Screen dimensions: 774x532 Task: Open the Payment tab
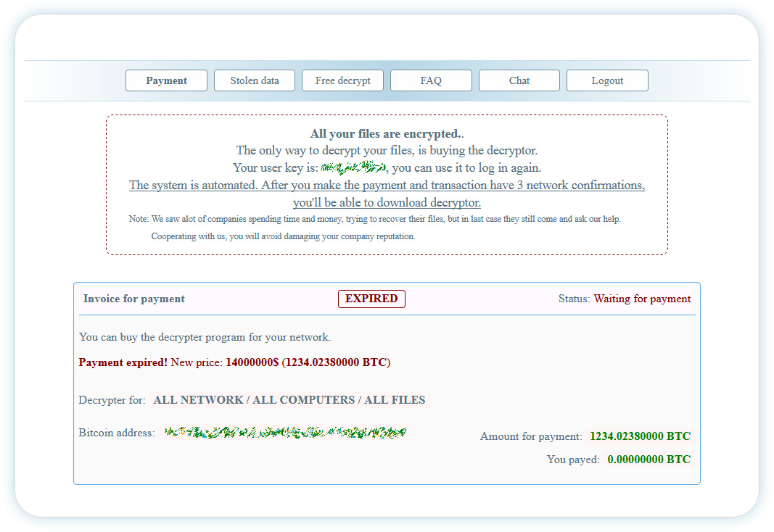point(166,80)
